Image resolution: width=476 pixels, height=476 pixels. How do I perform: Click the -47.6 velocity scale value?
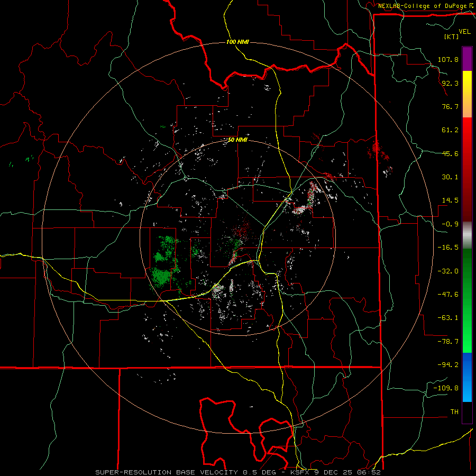click(x=448, y=295)
